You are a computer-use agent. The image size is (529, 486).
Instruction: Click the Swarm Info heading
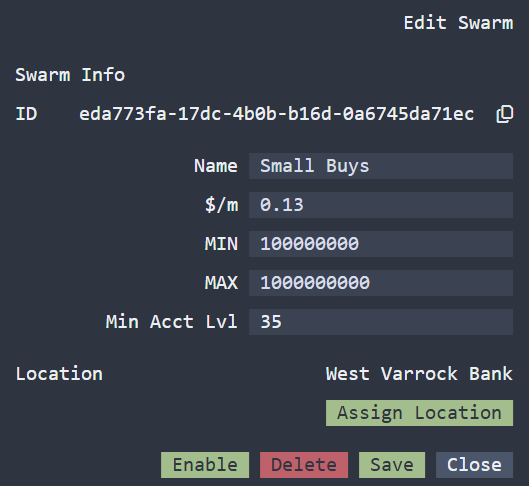[70, 75]
